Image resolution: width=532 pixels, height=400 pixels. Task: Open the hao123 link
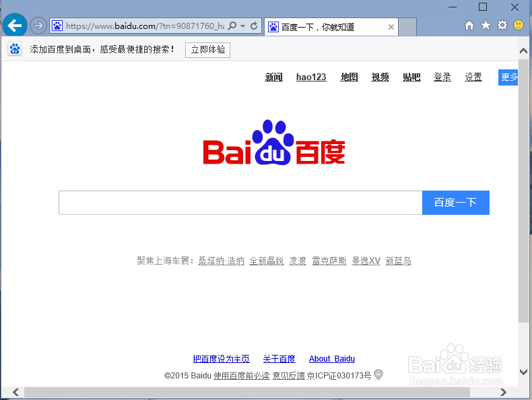coord(311,77)
